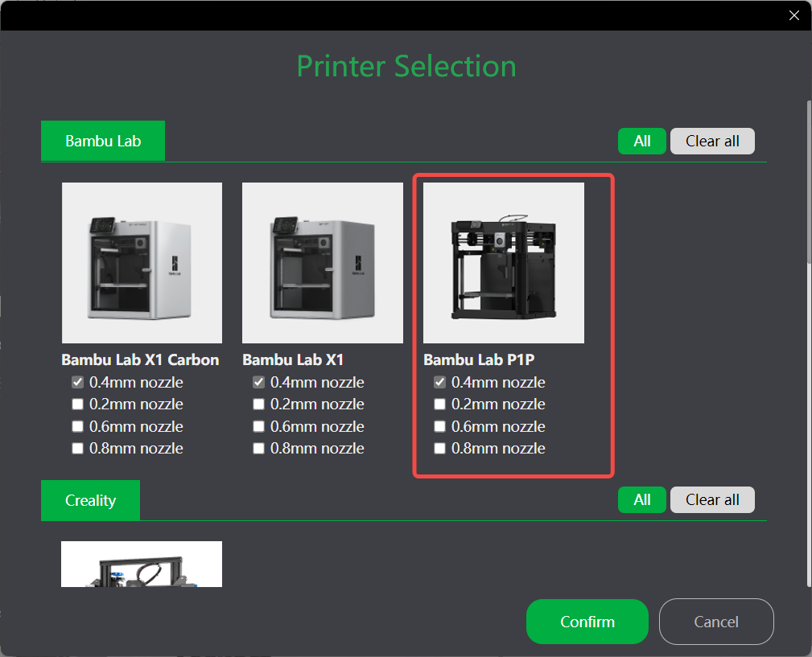Click the Bambu Lab vendor tab
This screenshot has height=657, width=812.
(103, 141)
